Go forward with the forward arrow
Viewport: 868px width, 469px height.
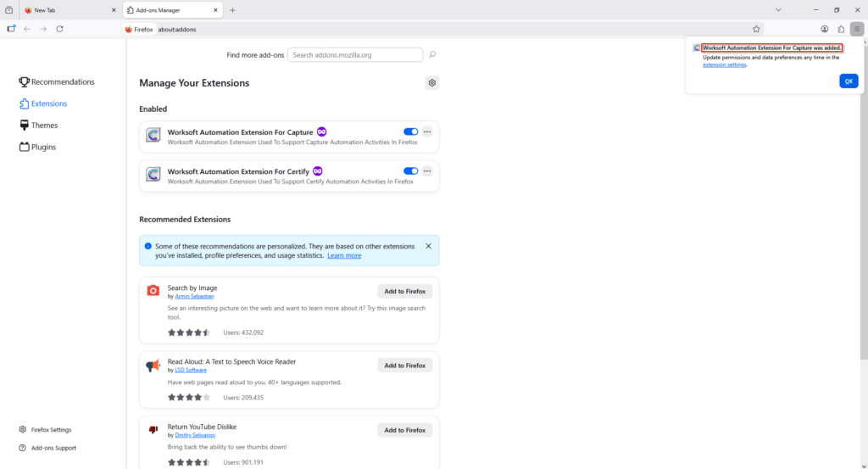(43, 29)
